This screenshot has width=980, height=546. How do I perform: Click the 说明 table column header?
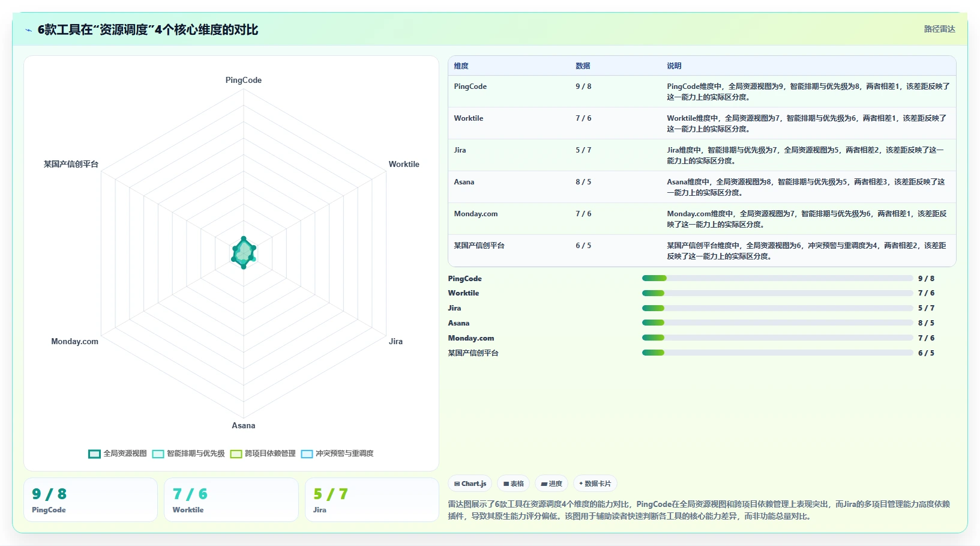coord(674,66)
